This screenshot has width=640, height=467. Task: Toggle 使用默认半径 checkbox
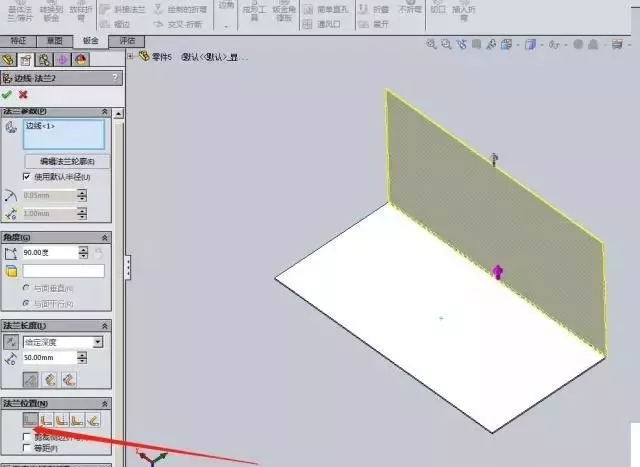click(x=26, y=176)
